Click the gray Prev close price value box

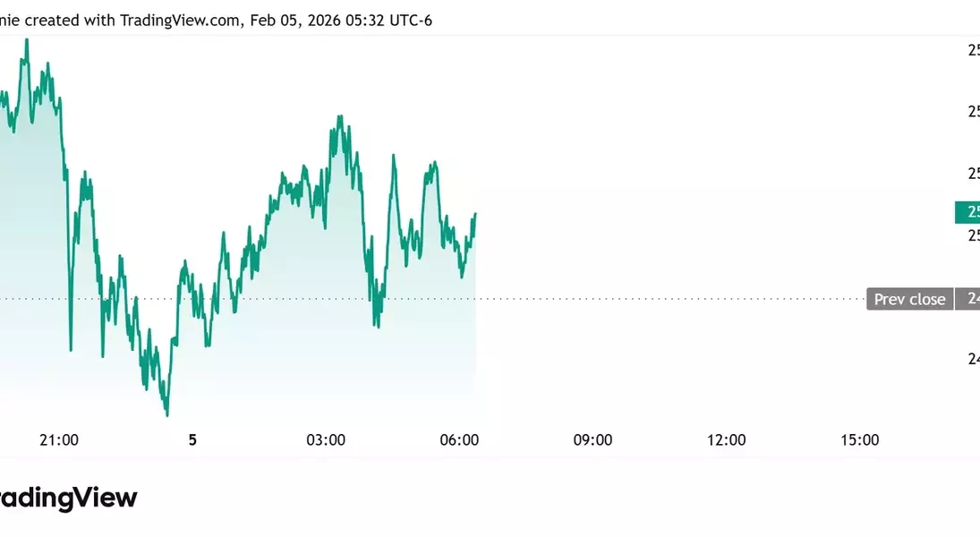point(968,299)
